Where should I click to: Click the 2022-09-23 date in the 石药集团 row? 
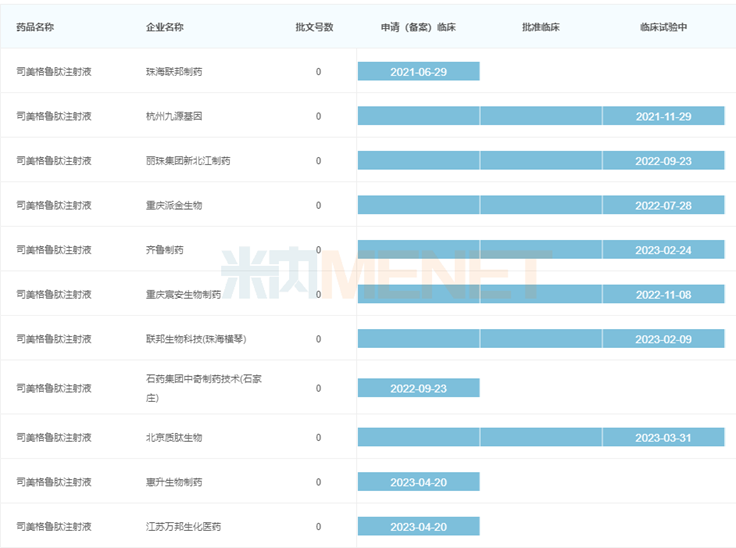pos(419,388)
